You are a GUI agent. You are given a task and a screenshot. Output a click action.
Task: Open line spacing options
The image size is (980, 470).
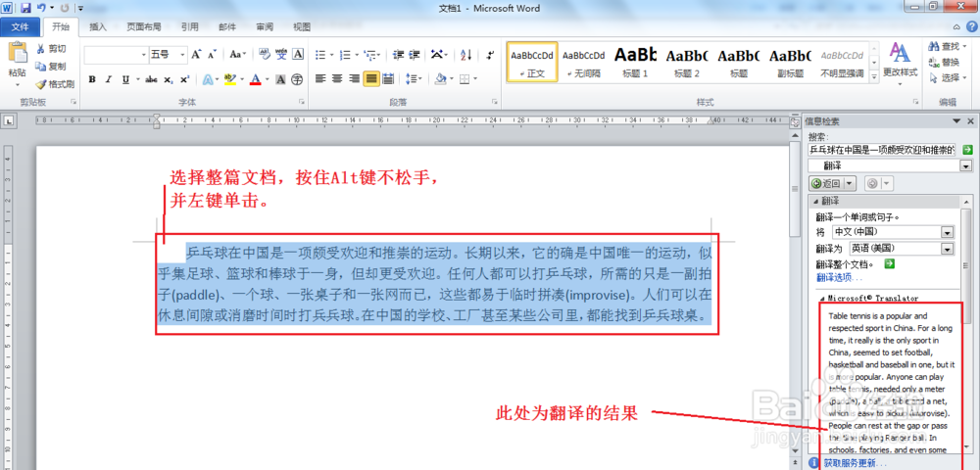[414, 79]
